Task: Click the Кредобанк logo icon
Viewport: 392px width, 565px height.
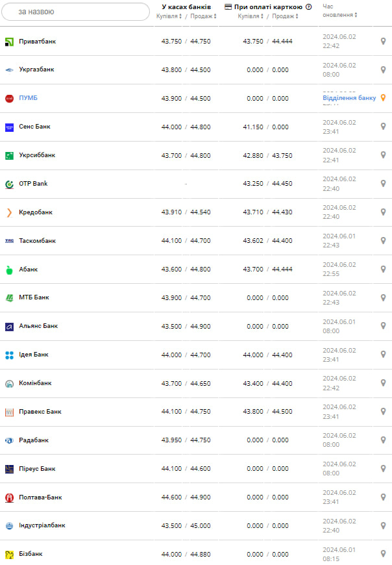Action: [x=9, y=212]
